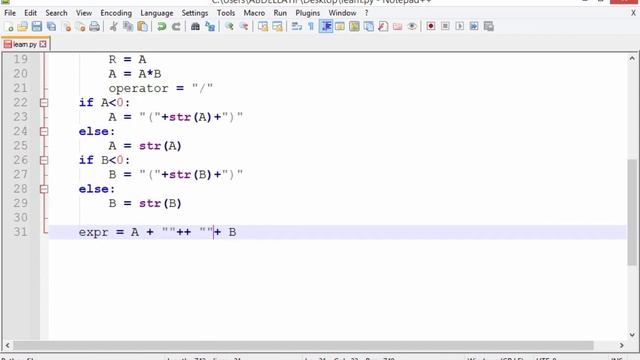Stop macro recording button
Viewport: 640px width, 360px height.
coord(445,27)
